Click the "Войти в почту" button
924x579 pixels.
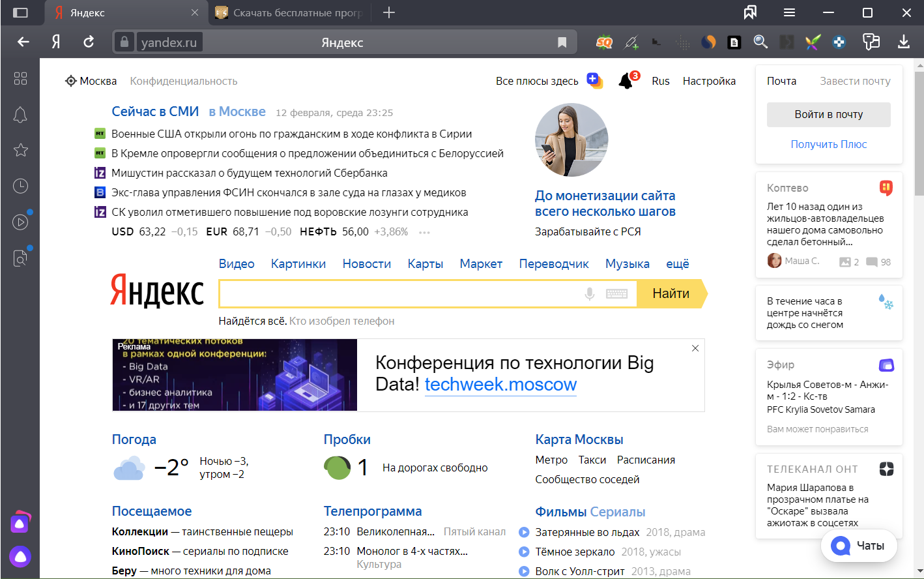[x=828, y=114]
